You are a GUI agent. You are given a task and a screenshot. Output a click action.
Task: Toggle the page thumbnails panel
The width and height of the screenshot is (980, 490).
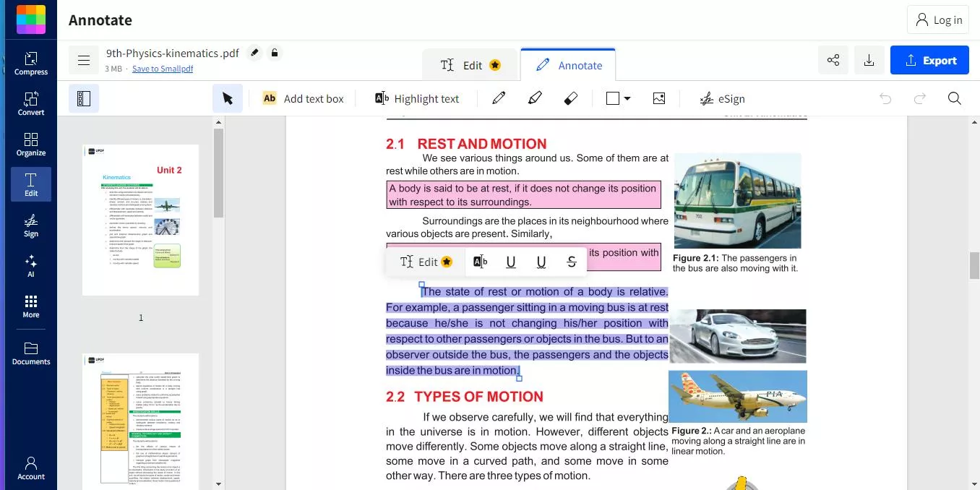point(83,98)
